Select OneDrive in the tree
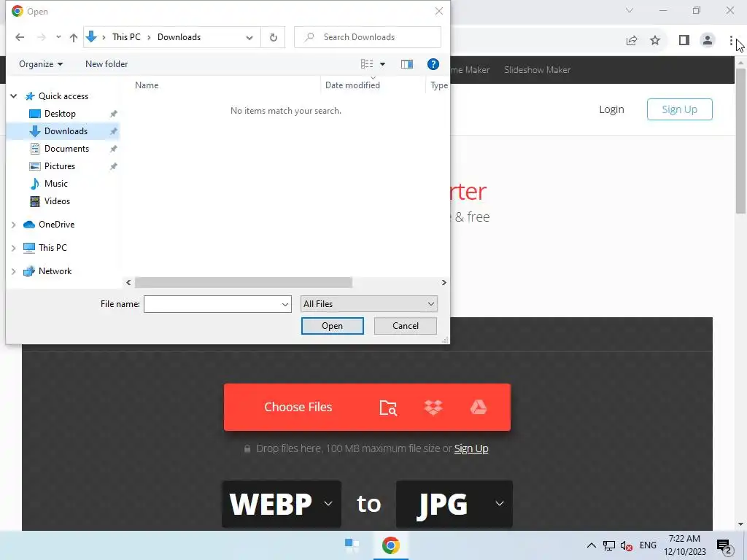The height and width of the screenshot is (560, 747). (x=56, y=225)
